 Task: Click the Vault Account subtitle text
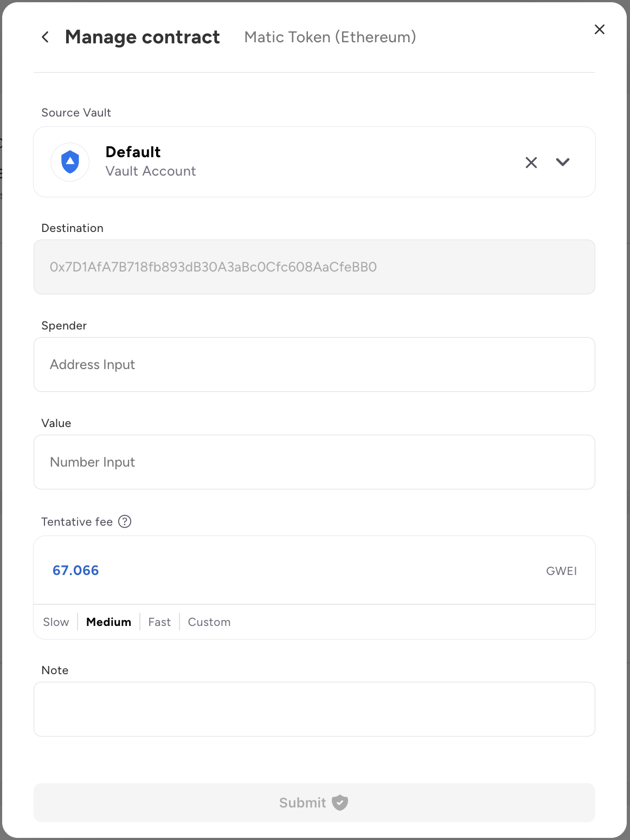click(x=151, y=171)
